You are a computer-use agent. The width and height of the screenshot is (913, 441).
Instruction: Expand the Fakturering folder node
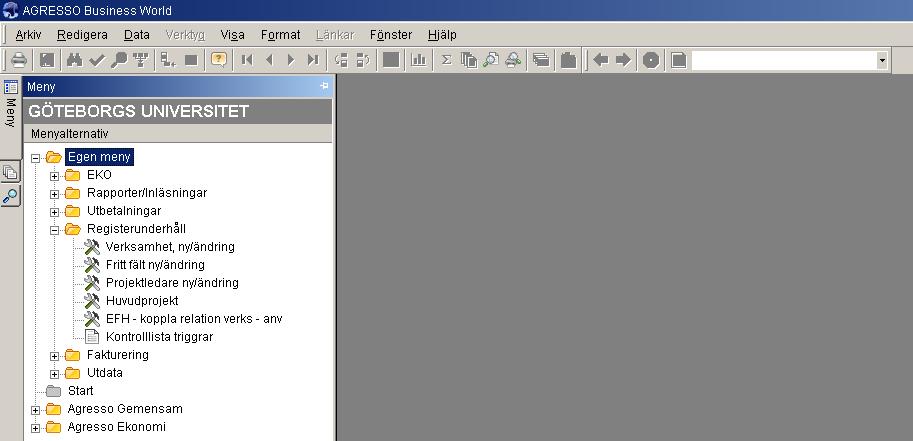click(54, 356)
